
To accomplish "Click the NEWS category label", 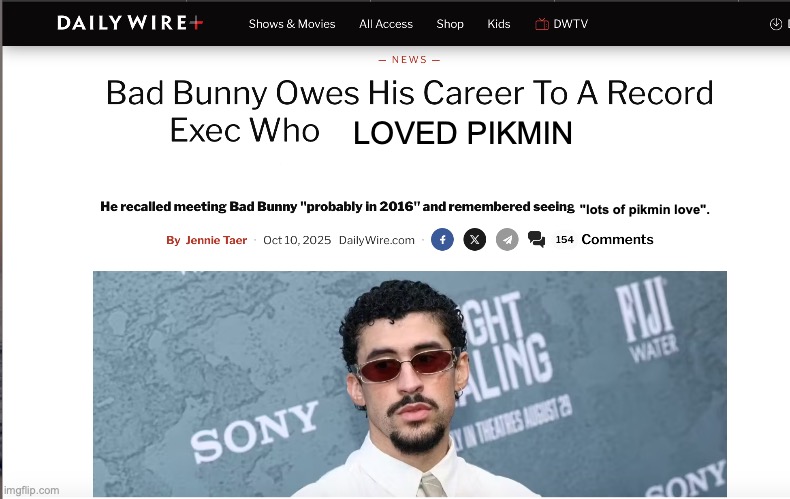I will (x=410, y=59).
